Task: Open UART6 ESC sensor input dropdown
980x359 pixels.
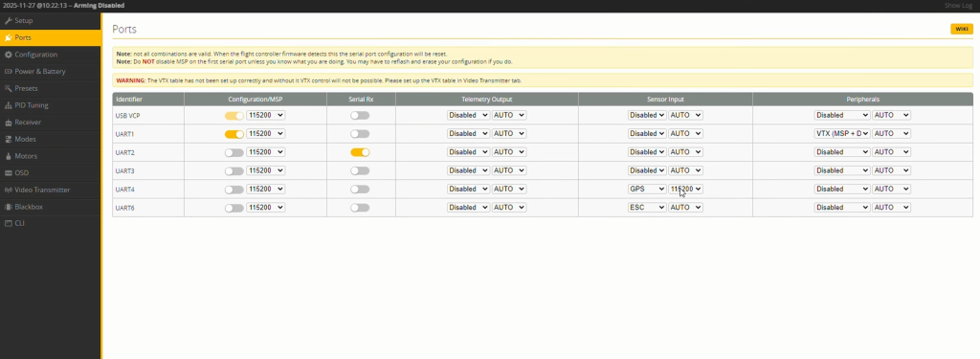Action: point(647,207)
